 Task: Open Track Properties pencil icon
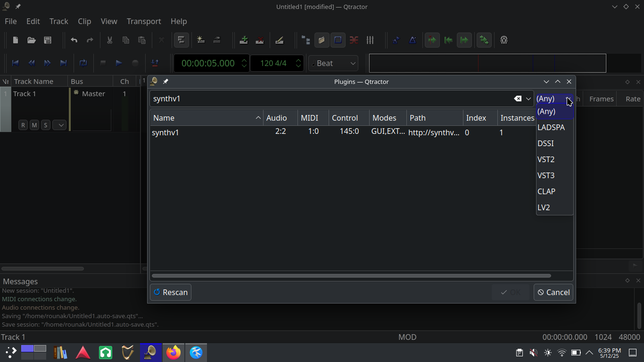click(x=280, y=40)
